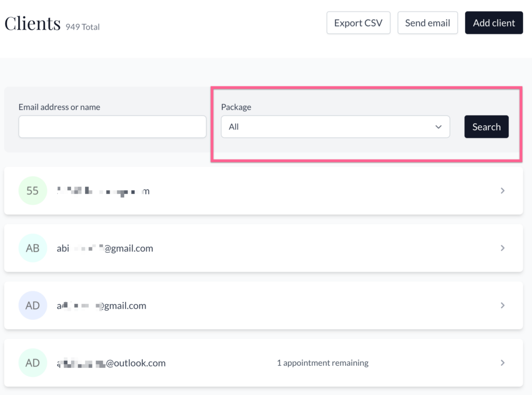Run the client Search button
Image resolution: width=532 pixels, height=395 pixels.
[x=486, y=127]
